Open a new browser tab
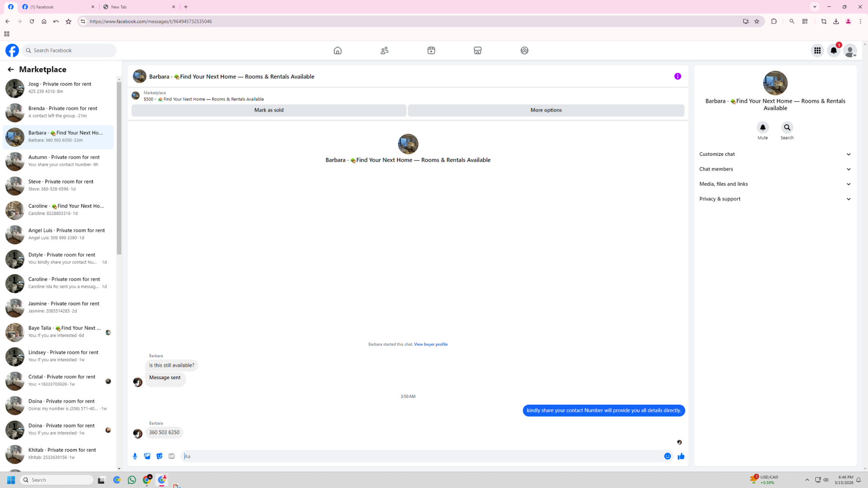 coord(186,7)
